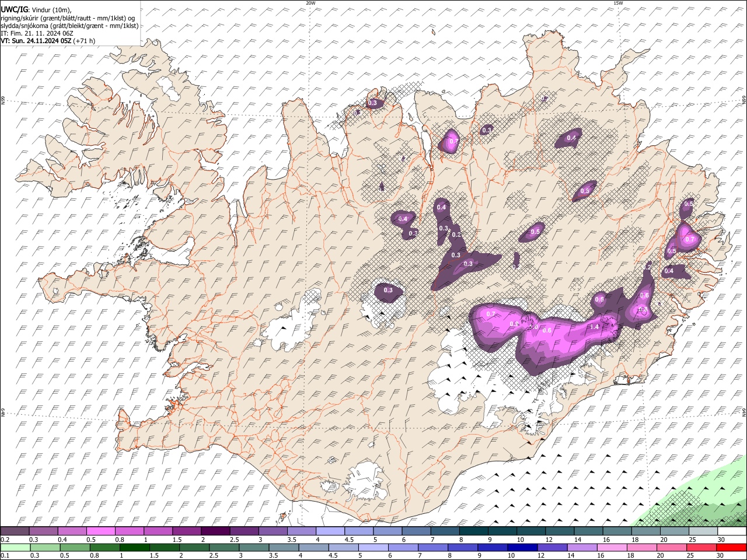Select the white swatch at 30 in top legend
The height and width of the screenshot is (560, 747).
click(x=732, y=531)
